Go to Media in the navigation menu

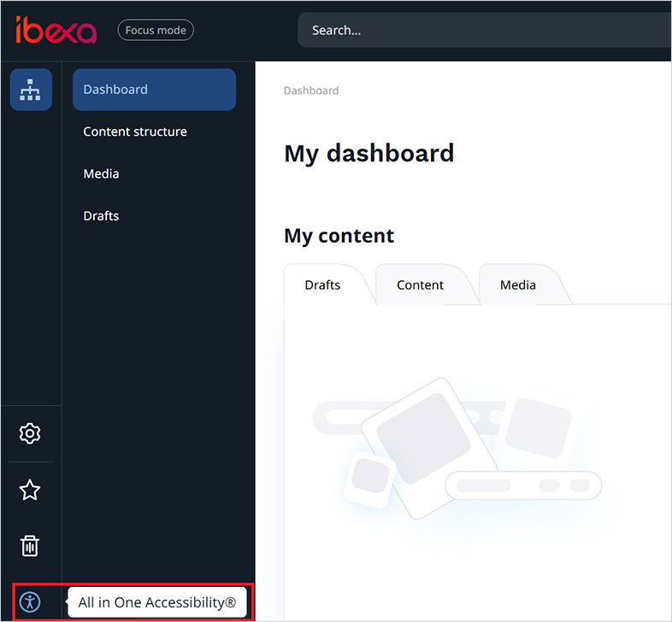click(101, 173)
